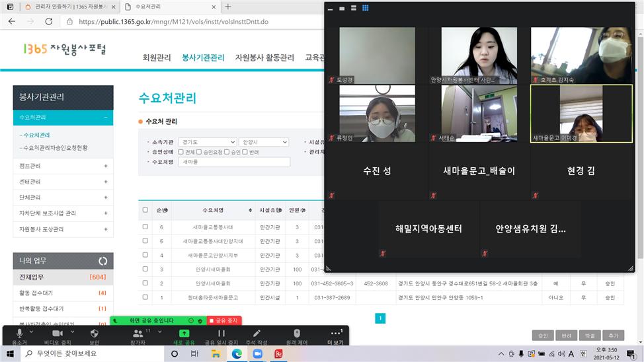Open the 안양시 city dropdown

263,142
